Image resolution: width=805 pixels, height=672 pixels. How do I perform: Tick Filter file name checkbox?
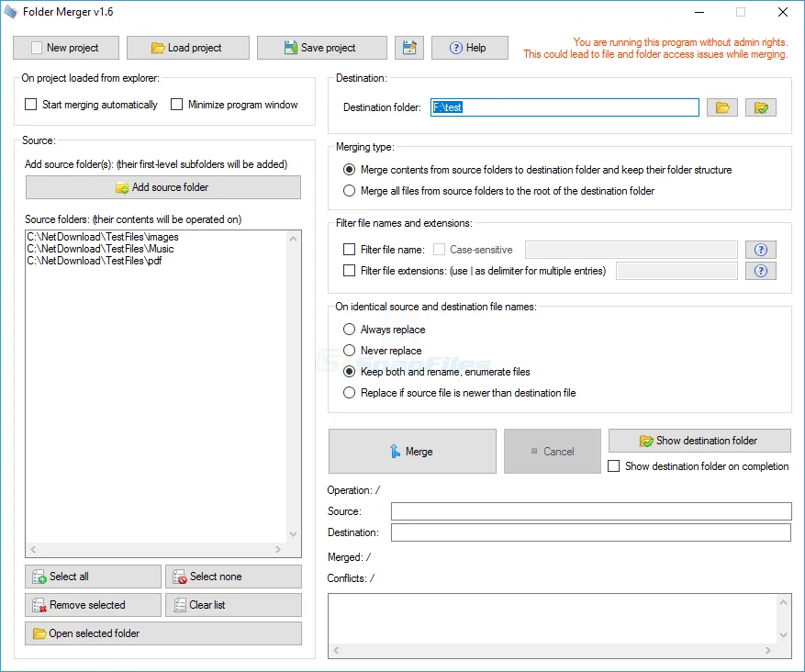click(349, 250)
